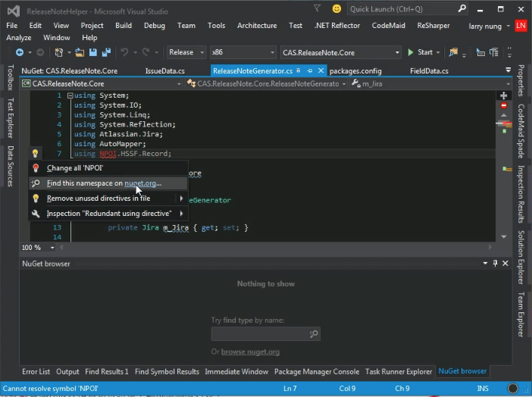The image size is (532, 397).
Task: Open the document tabs overflow dropdown
Action: point(508,70)
